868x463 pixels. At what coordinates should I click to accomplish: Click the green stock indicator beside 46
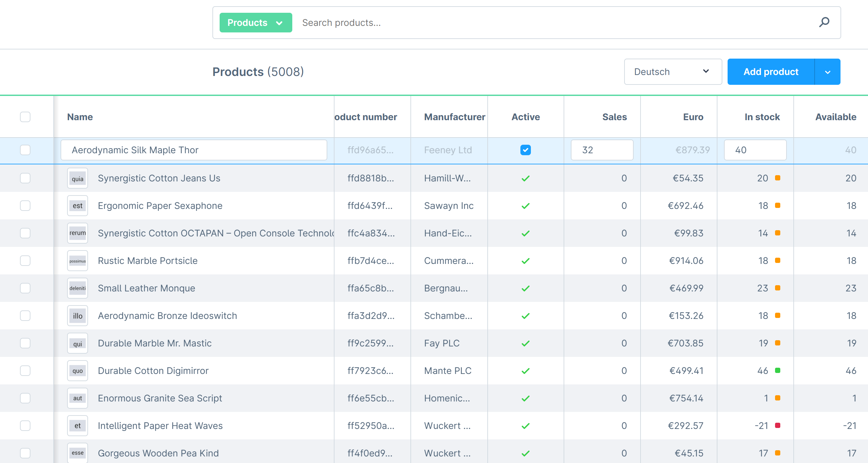point(777,370)
